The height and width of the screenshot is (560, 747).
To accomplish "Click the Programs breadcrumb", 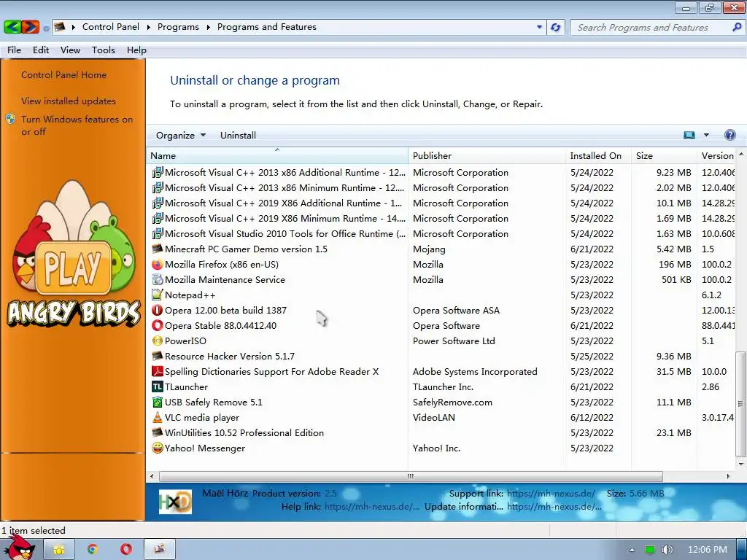I will (178, 27).
